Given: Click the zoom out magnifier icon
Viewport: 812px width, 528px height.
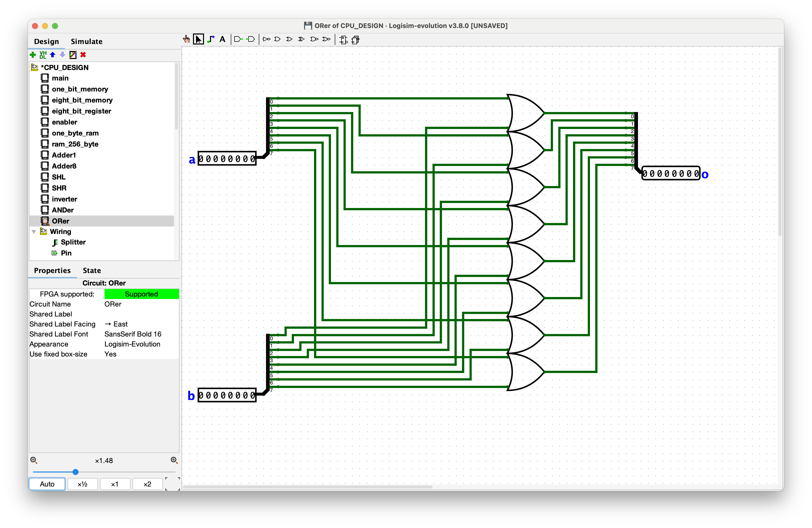Looking at the screenshot, I should [33, 460].
